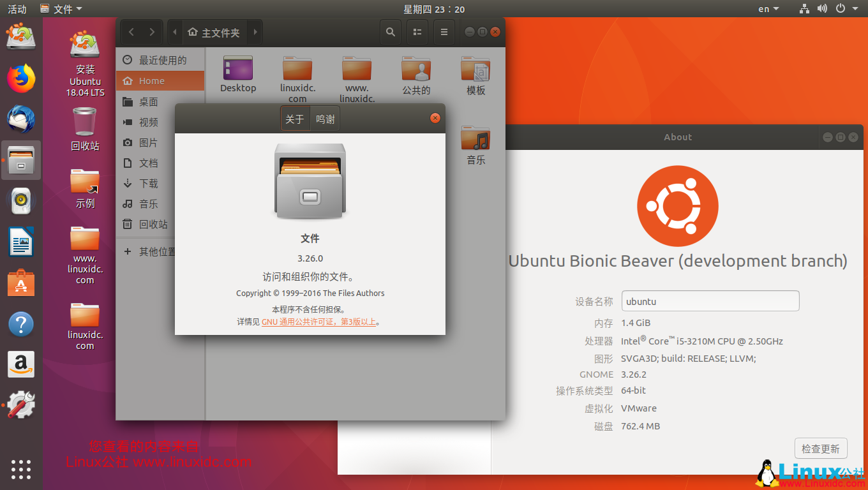Select the 模板 folder in Files

(x=475, y=75)
